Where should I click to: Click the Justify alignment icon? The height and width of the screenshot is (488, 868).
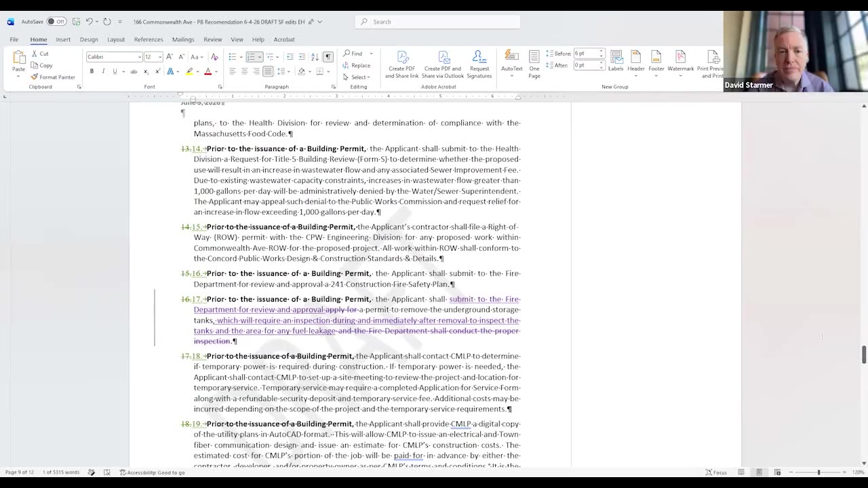268,71
